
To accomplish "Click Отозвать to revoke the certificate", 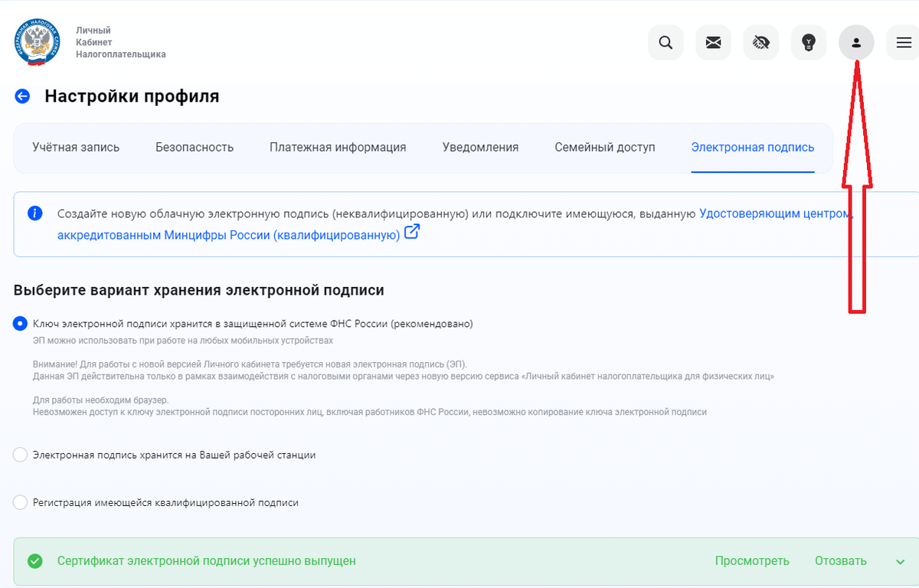I will point(839,560).
